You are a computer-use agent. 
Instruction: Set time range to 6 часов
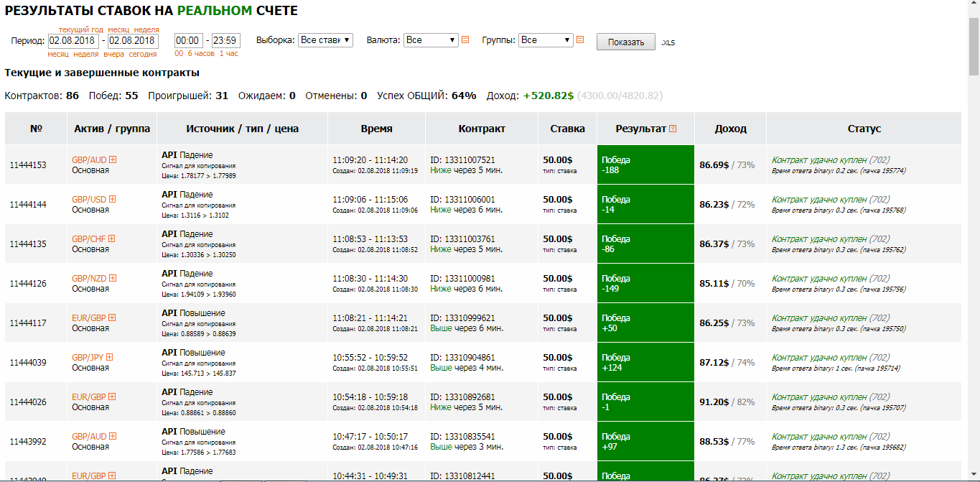click(201, 54)
